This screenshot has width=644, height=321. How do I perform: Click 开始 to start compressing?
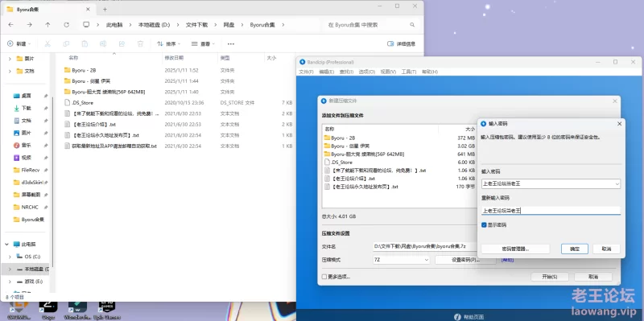(550, 277)
